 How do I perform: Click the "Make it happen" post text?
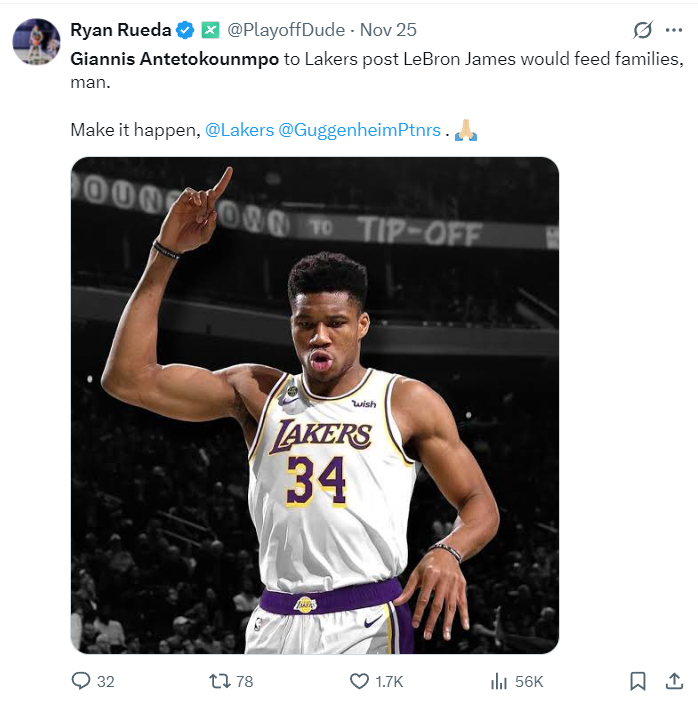tap(134, 130)
